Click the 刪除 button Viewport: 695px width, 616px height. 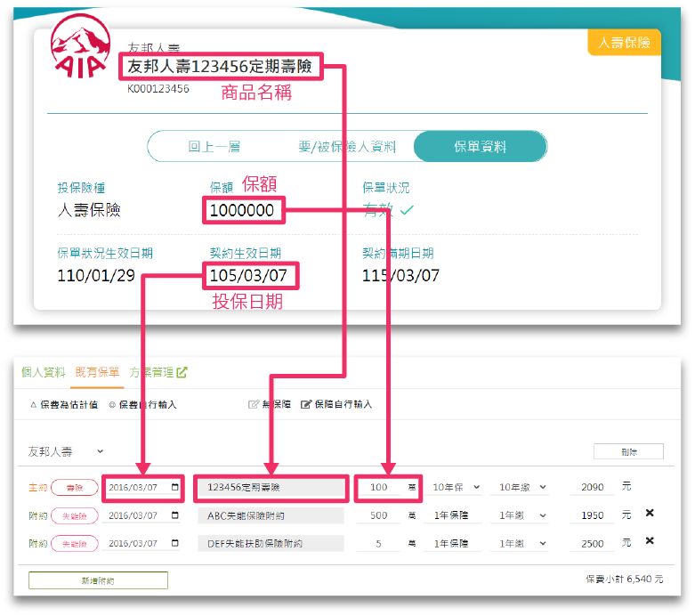click(x=628, y=451)
